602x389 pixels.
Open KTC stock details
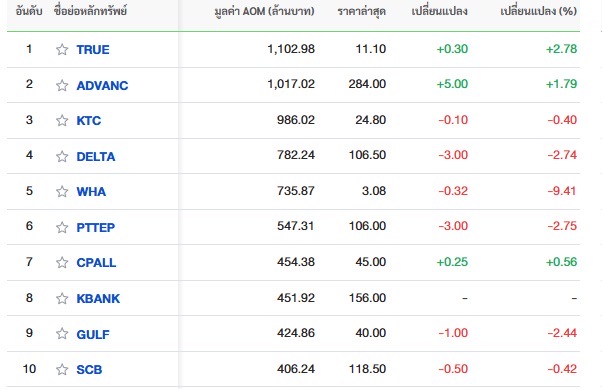coord(89,121)
